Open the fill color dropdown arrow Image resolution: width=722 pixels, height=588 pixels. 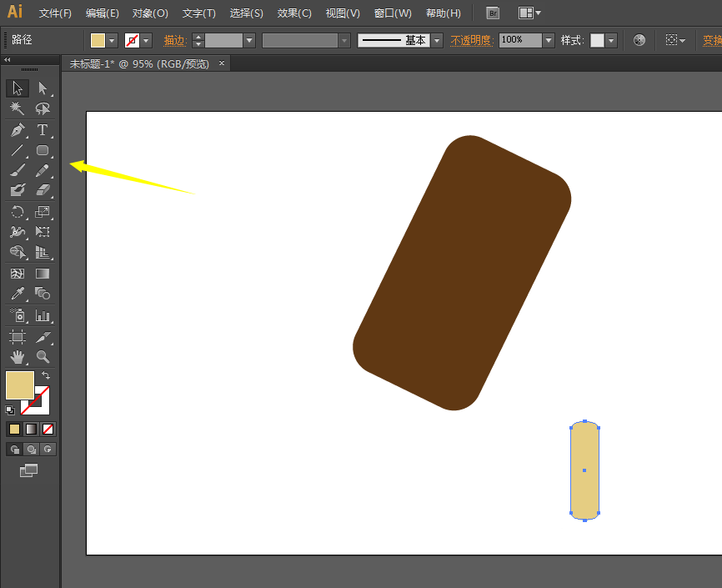(x=113, y=40)
